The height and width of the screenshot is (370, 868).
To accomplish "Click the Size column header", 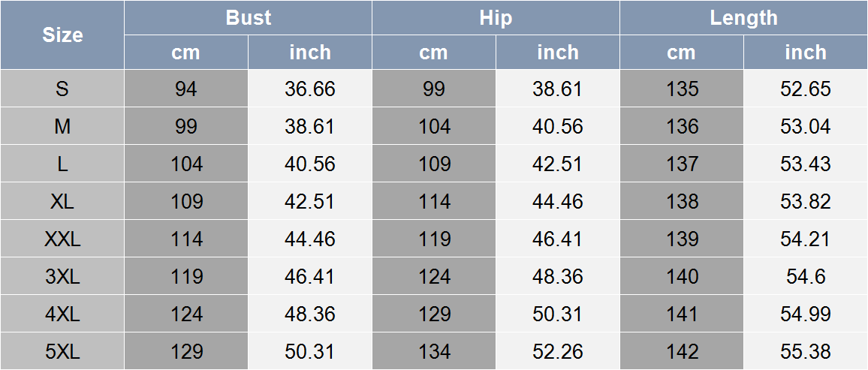I will pos(62,35).
